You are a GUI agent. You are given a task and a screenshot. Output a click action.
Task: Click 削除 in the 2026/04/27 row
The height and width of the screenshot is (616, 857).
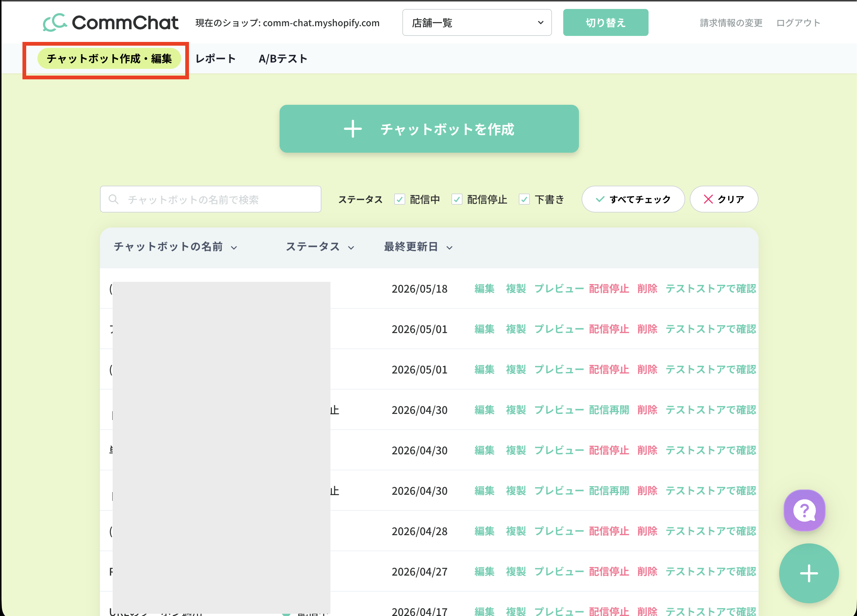click(x=647, y=572)
